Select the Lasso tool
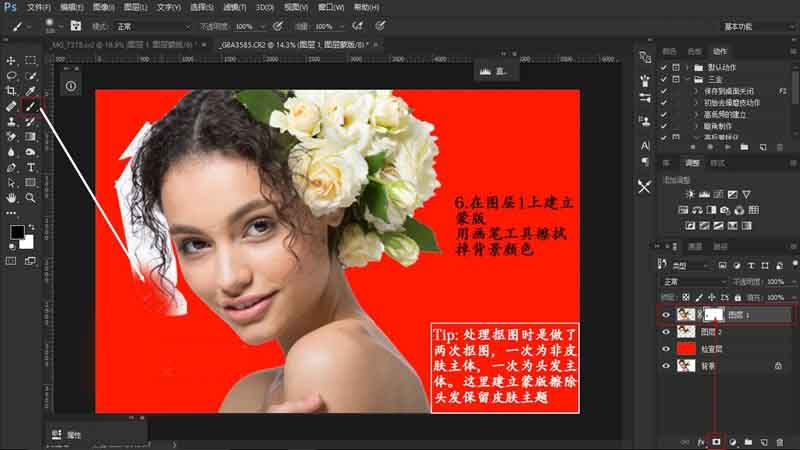 [x=11, y=76]
